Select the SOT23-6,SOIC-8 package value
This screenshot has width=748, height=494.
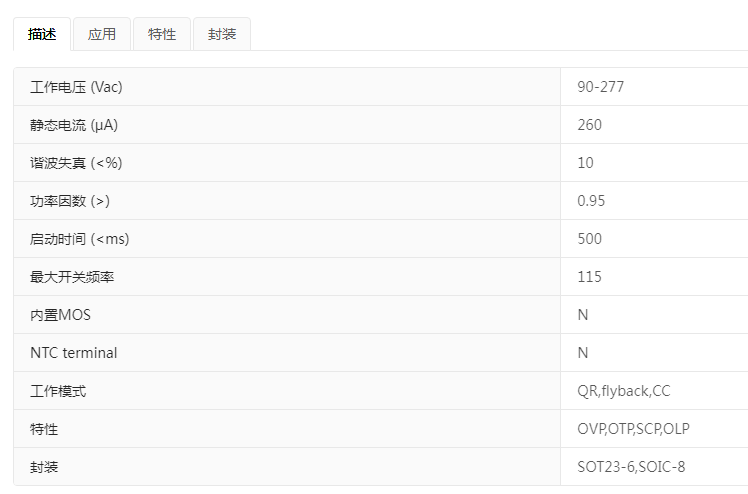631,467
